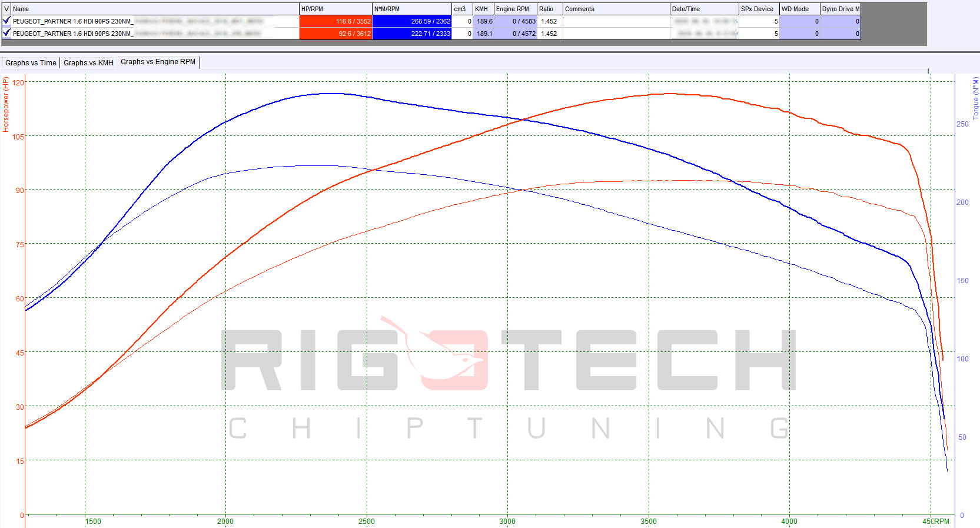Select red HP cell 92.6 / 3612
Screen dimensions: 980x528
336,34
